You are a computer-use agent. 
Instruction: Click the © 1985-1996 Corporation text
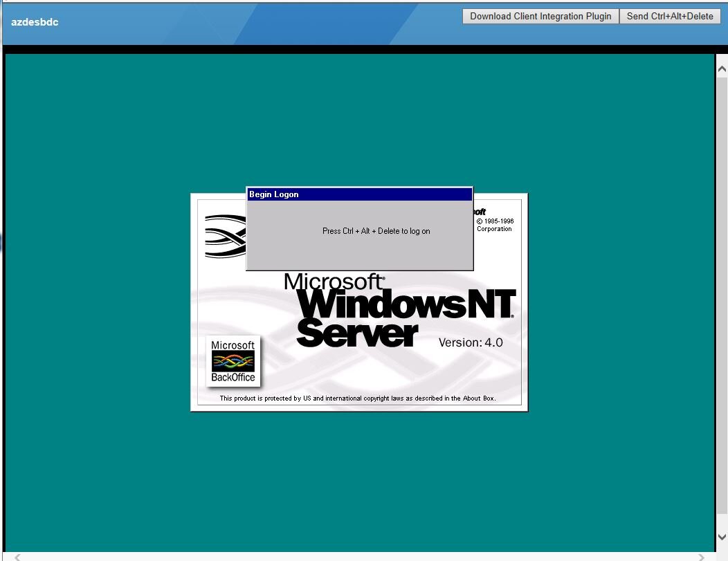pyautogui.click(x=494, y=225)
